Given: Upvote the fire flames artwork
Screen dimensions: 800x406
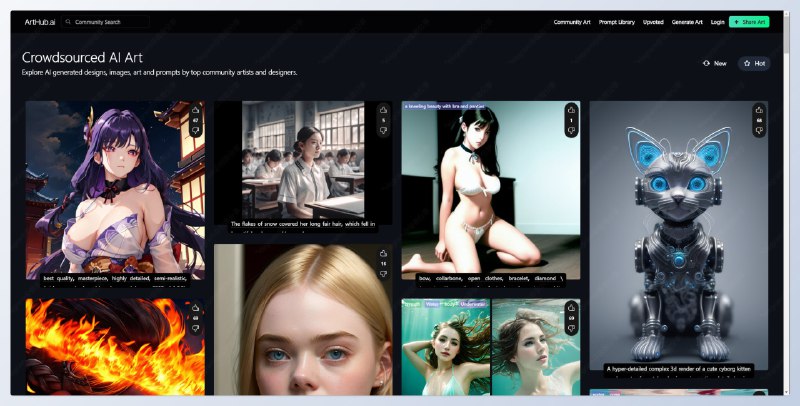Looking at the screenshot, I should tap(196, 308).
